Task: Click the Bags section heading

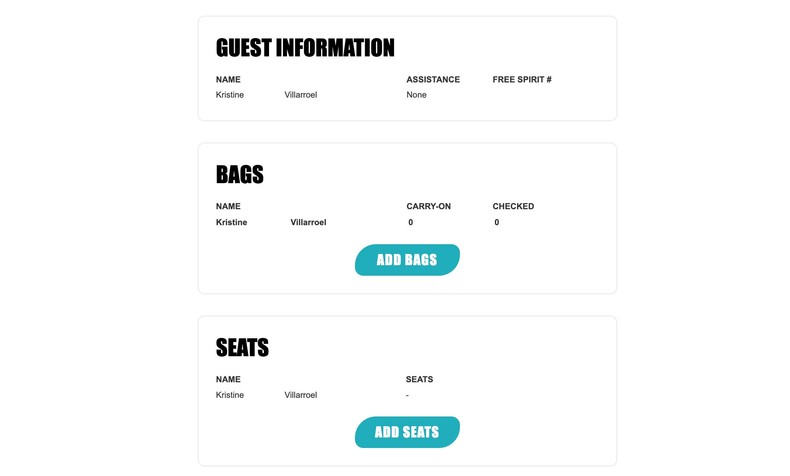Action: point(240,175)
